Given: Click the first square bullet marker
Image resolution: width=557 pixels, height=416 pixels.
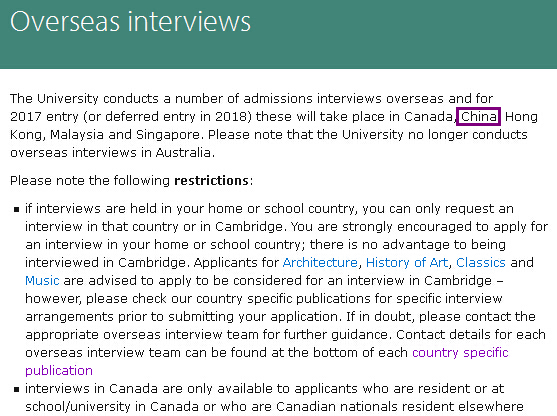Looking at the screenshot, I should pos(16,210).
